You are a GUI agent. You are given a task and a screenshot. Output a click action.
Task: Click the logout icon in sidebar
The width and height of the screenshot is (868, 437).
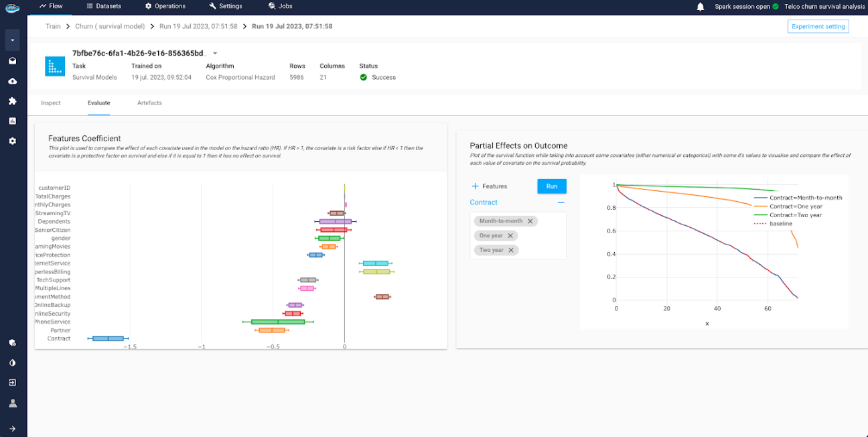click(x=13, y=383)
